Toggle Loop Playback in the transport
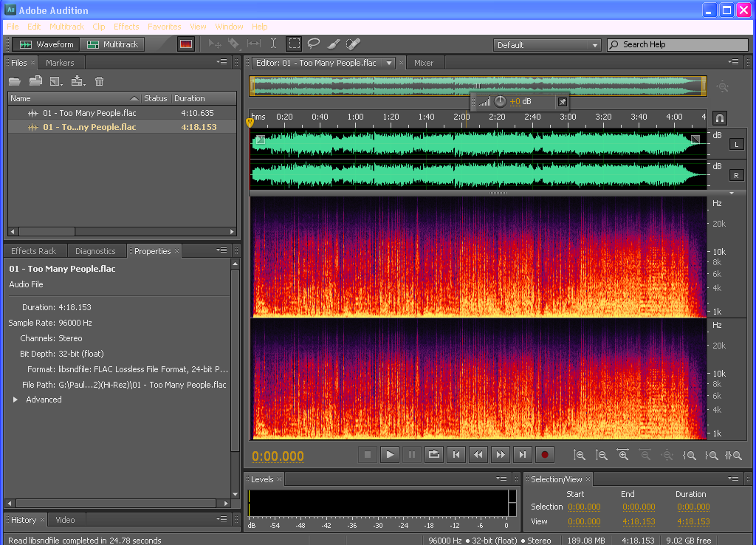This screenshot has height=545, width=756. coord(434,454)
